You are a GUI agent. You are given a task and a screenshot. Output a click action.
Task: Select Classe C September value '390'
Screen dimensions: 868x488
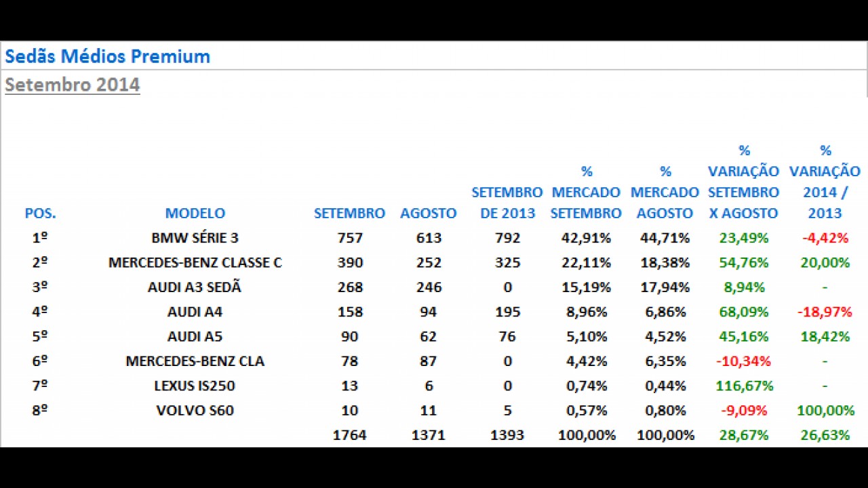[350, 262]
